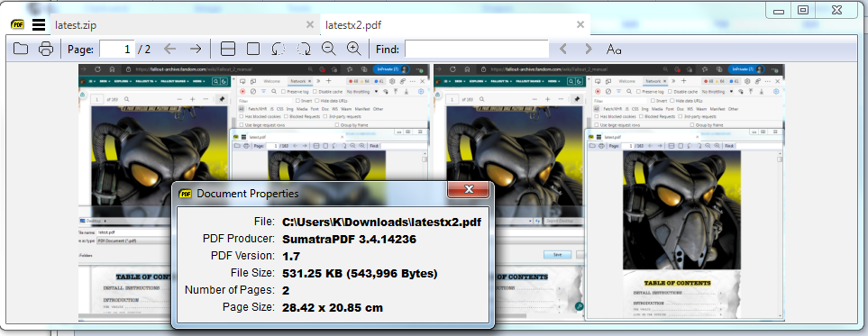
Task: Select the PDF Version value 1.7
Action: [290, 257]
